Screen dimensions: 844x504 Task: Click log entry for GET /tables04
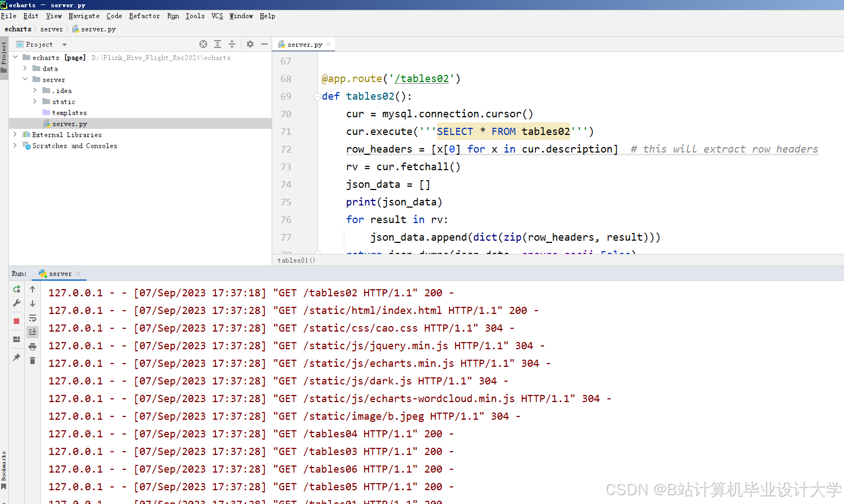tap(251, 434)
